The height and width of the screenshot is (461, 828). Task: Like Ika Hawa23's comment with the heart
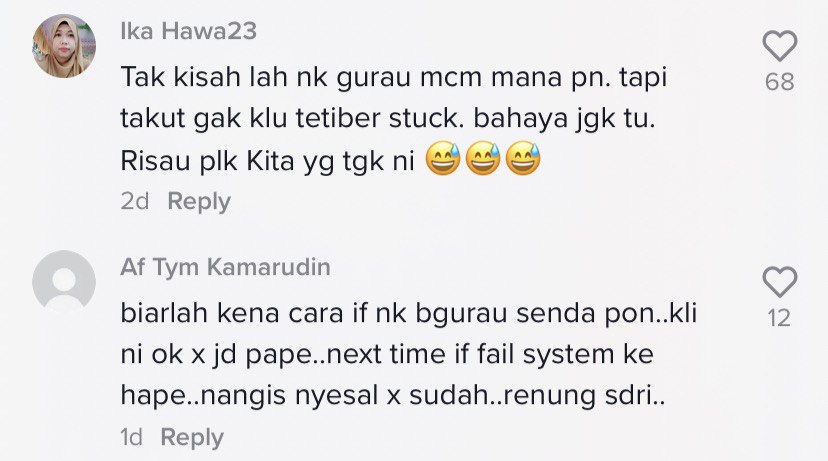click(x=779, y=46)
